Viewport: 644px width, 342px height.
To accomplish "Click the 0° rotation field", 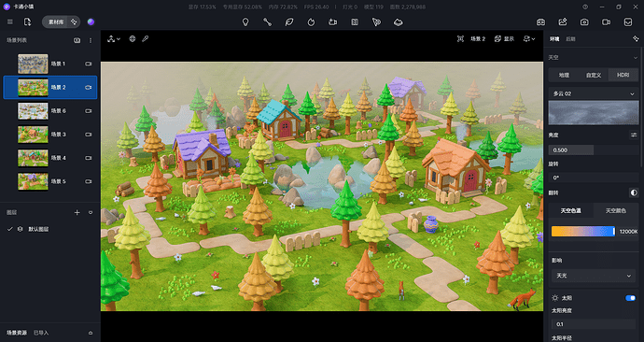I will (x=594, y=178).
